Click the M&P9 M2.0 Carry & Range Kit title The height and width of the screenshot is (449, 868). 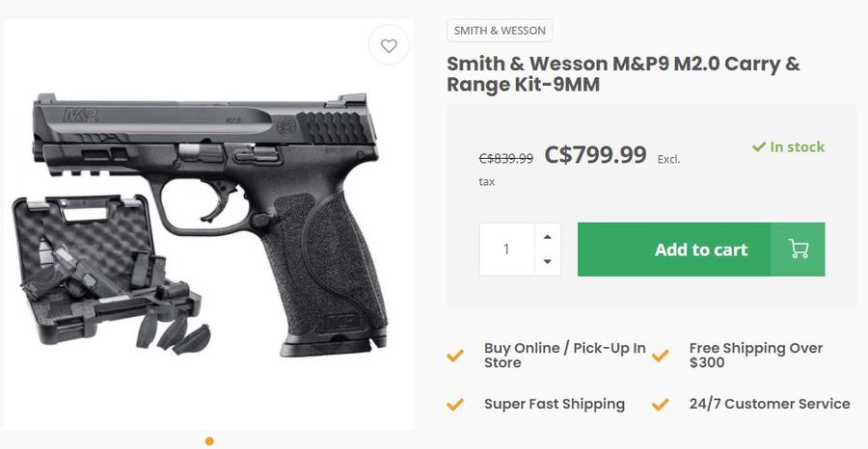click(623, 74)
